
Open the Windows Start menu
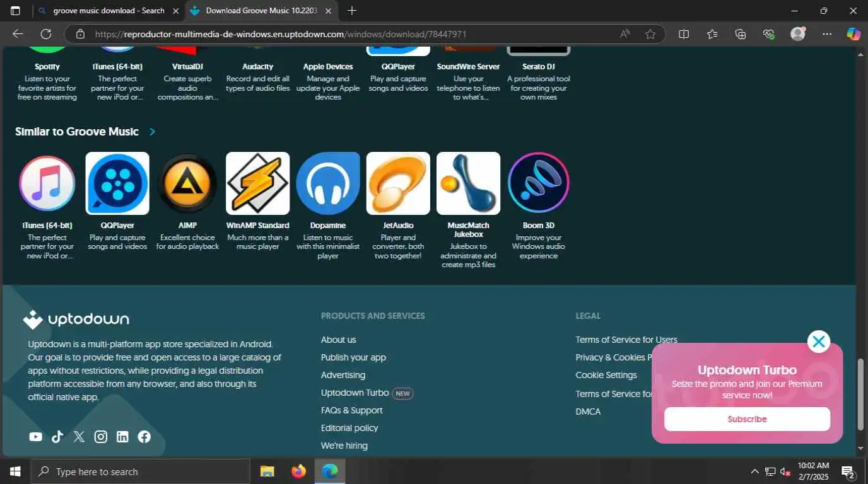click(15, 471)
